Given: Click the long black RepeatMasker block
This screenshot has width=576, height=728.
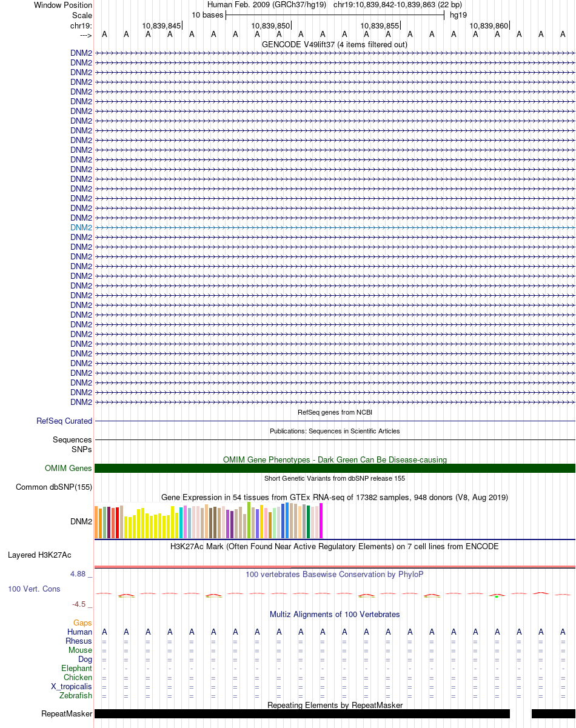Looking at the screenshot, I should pyautogui.click(x=302, y=713).
